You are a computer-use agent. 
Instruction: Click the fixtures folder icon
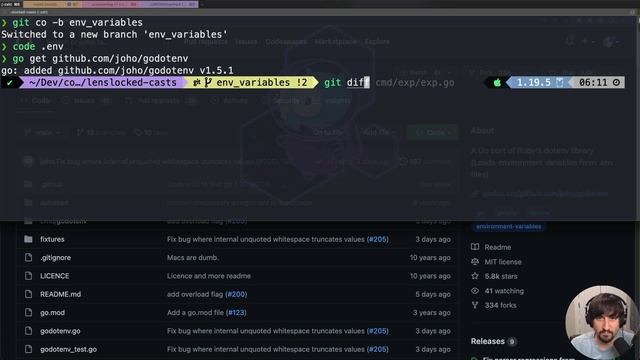tap(28, 239)
